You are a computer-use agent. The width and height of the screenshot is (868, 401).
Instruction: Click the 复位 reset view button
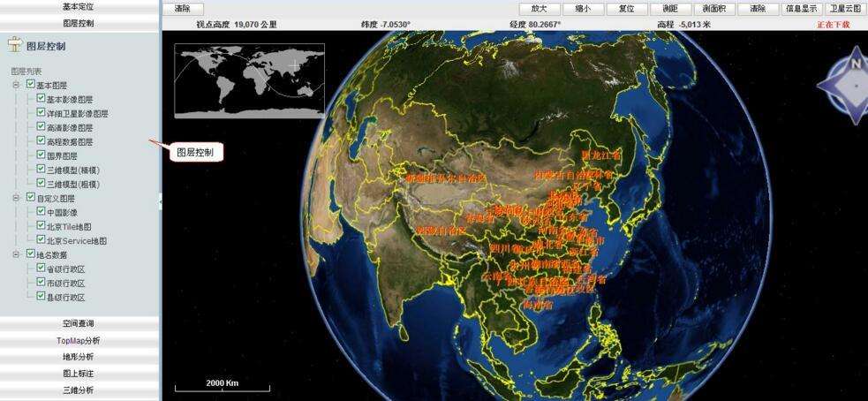pyautogui.click(x=626, y=9)
